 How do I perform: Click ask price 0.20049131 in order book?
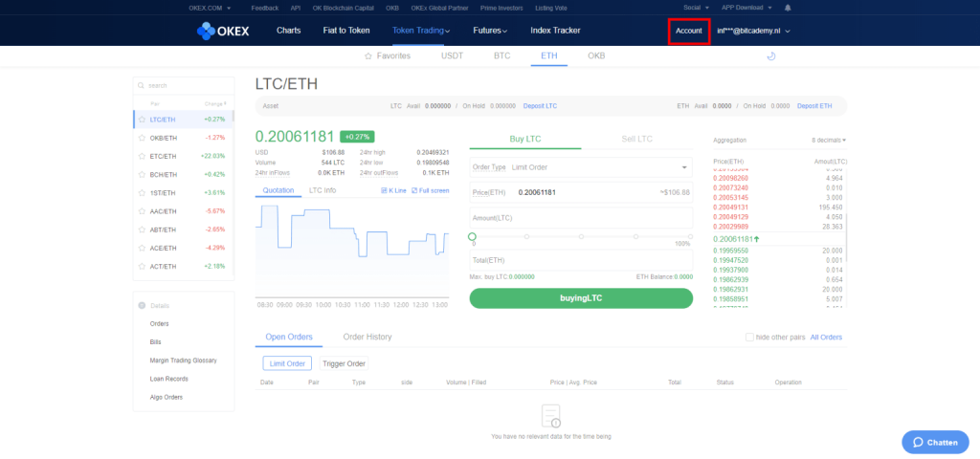pyautogui.click(x=730, y=208)
